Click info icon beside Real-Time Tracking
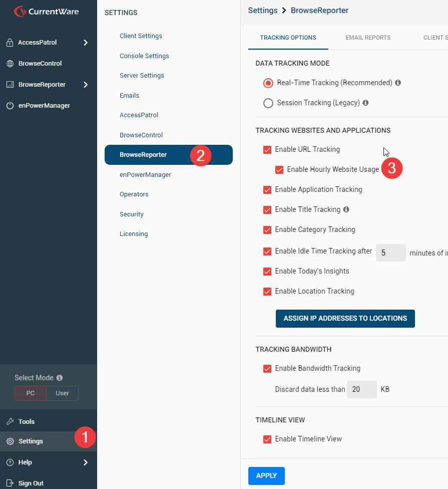Screen dimensions: 448x489 click(x=398, y=83)
